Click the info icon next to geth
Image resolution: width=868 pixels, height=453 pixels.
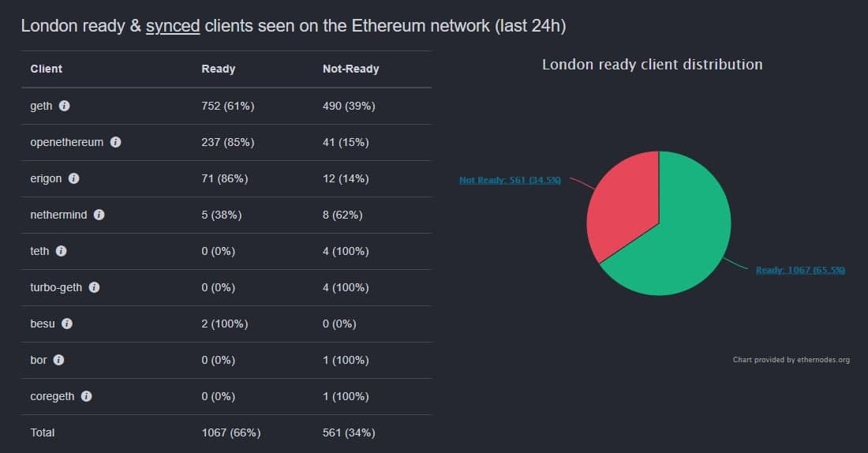click(x=65, y=106)
